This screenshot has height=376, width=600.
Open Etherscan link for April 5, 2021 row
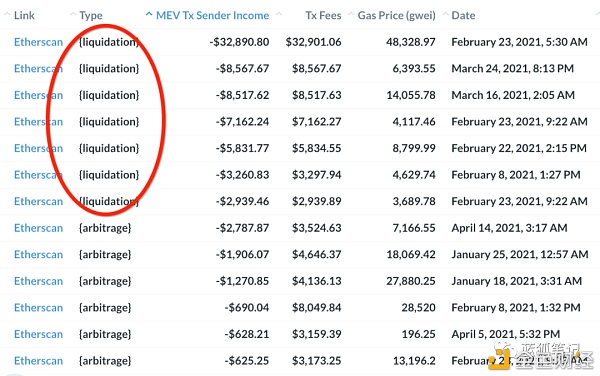(x=38, y=334)
